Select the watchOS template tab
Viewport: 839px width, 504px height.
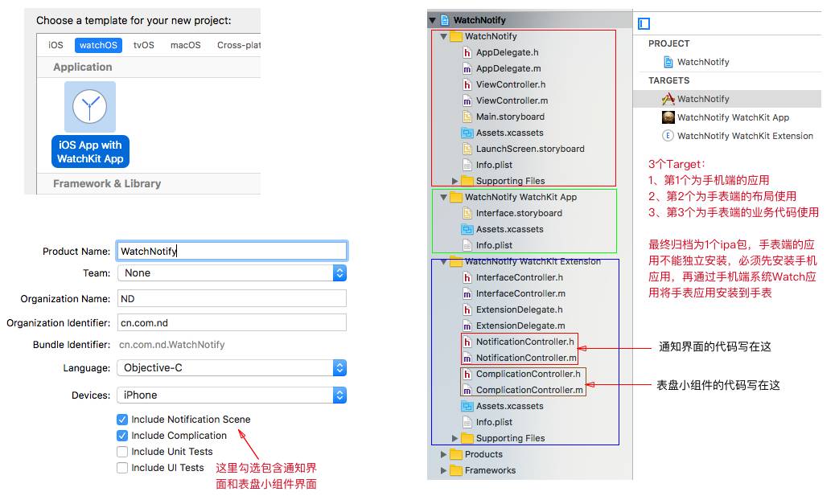[x=98, y=45]
